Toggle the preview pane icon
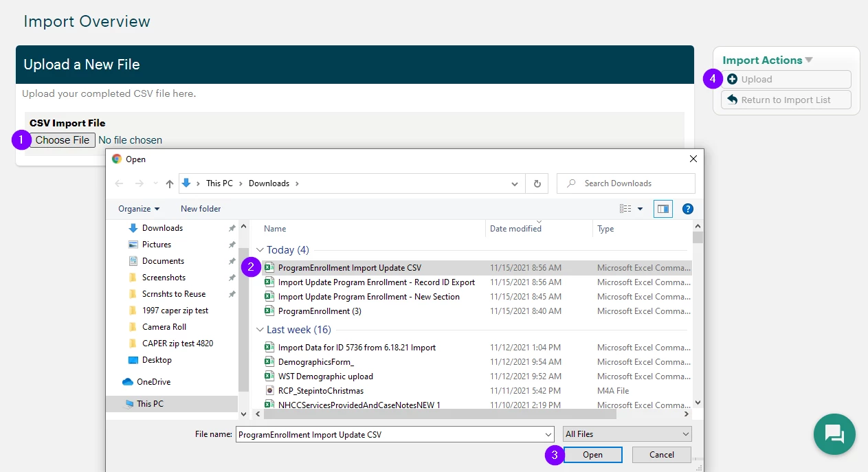This screenshot has height=472, width=868. 663,209
